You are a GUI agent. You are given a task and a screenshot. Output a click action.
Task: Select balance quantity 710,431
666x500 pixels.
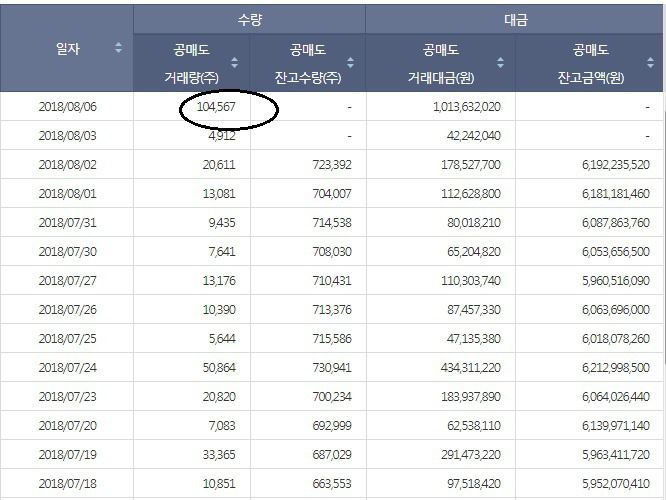(x=332, y=280)
